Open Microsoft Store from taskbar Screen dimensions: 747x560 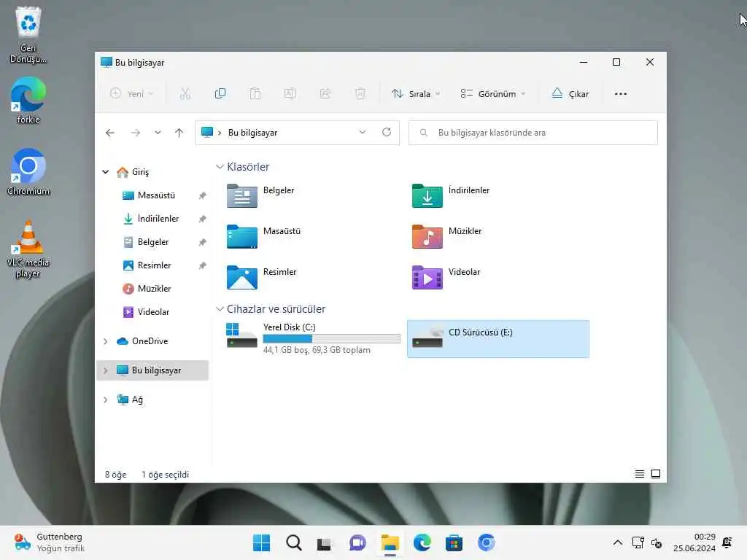[x=454, y=542]
